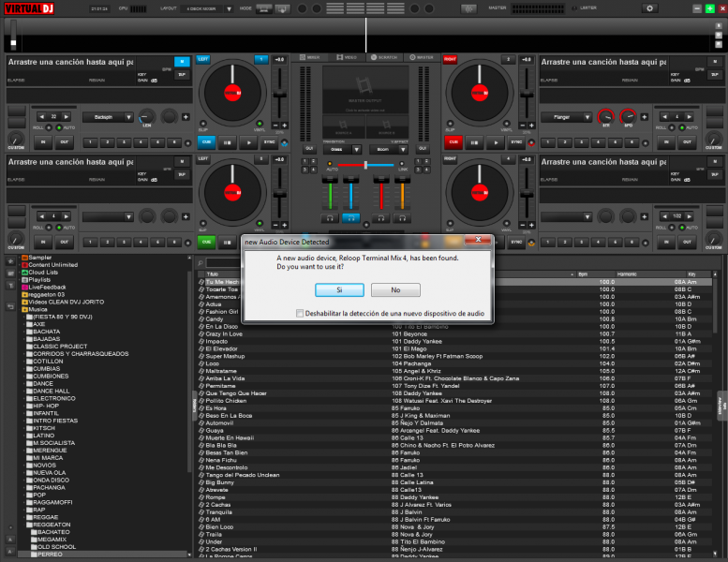Add effect slot with deck 1 plus
The width and height of the screenshot is (728, 562).
pyautogui.click(x=186, y=117)
